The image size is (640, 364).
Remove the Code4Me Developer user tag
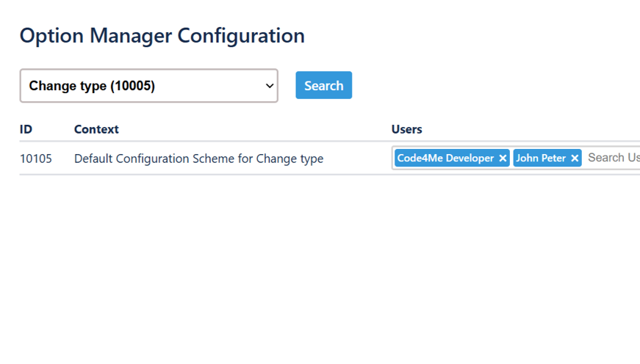tap(503, 159)
